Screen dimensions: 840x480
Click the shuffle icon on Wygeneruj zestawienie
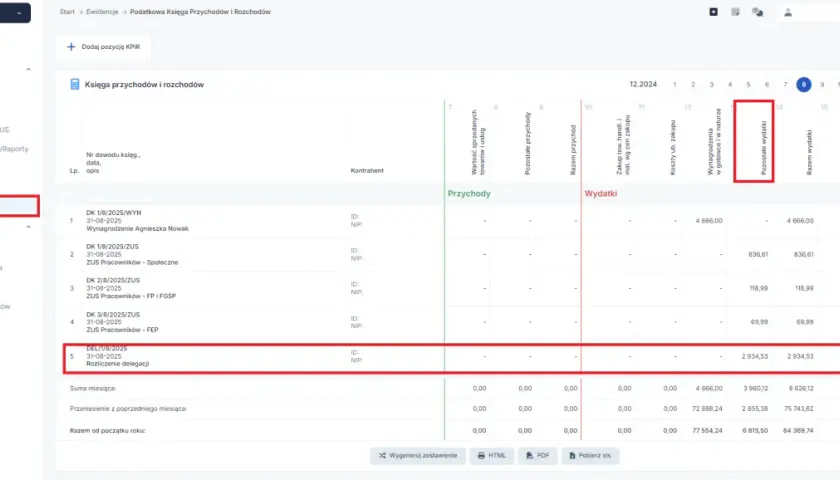382,455
